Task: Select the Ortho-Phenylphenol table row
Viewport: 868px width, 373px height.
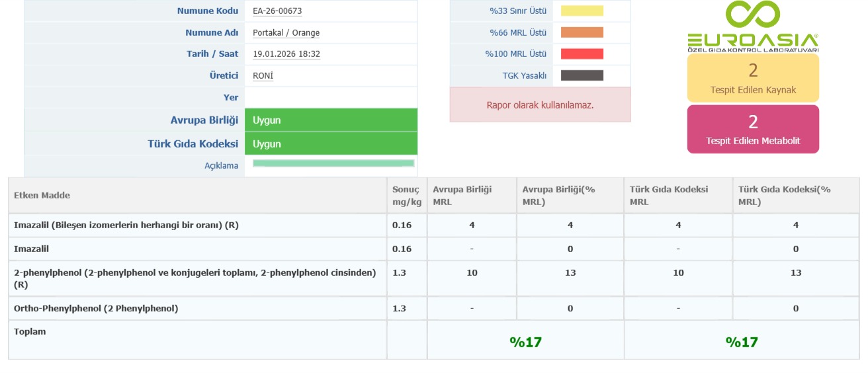Action: tap(96, 308)
